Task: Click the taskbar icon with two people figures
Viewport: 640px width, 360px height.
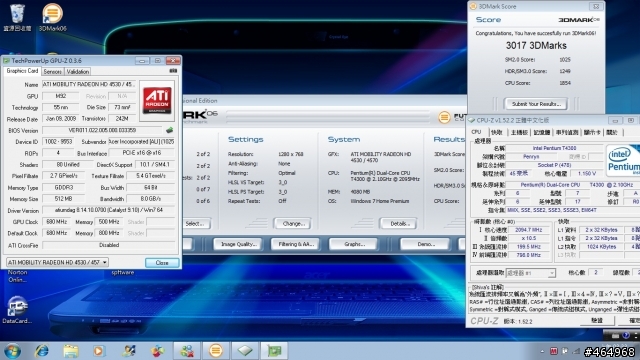Action: coord(187,351)
